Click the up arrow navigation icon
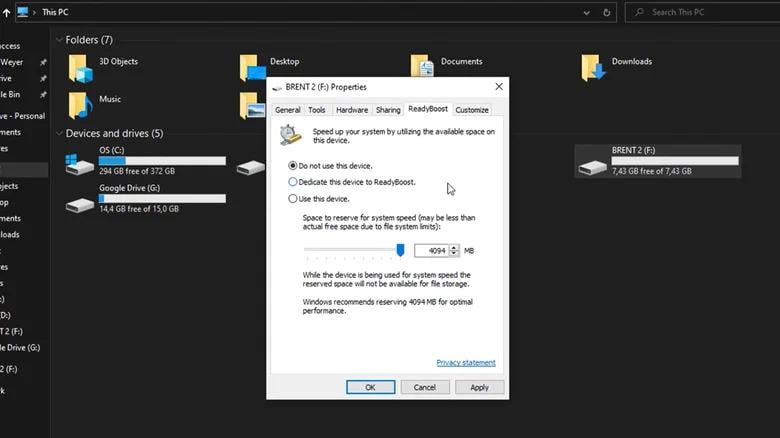 6,12
